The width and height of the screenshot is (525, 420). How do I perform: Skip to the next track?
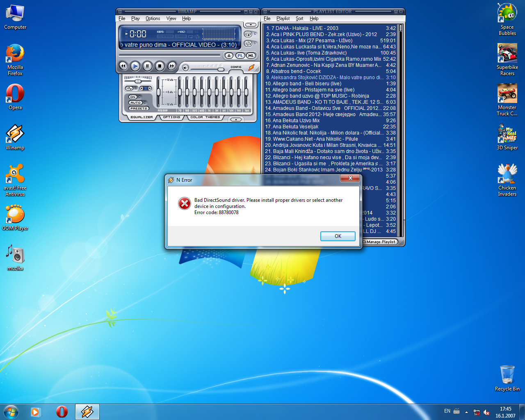point(172,66)
